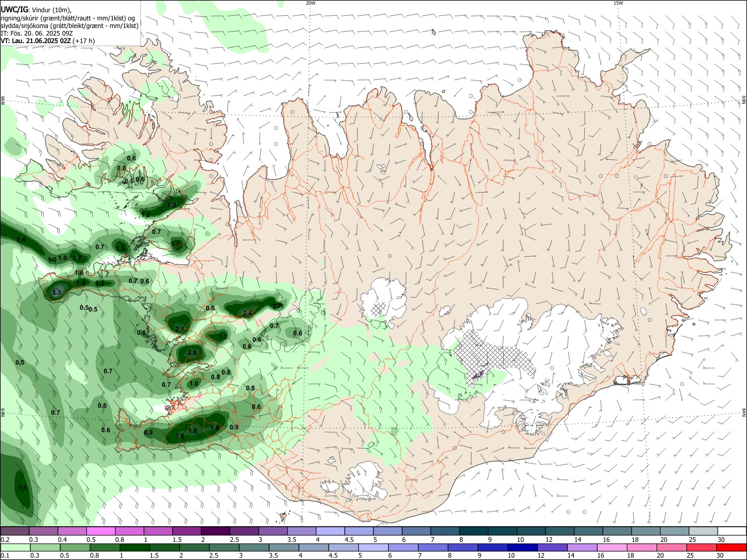Click the '2.1' precipitation value on the map
The height and width of the screenshot is (560, 747).
(180, 330)
